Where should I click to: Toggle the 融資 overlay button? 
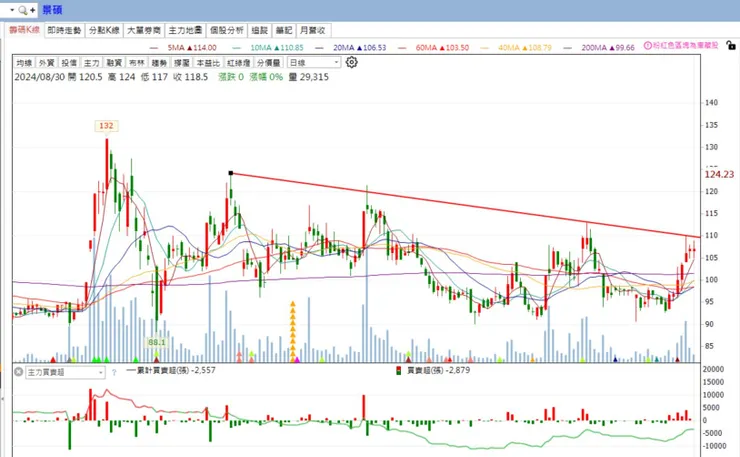tap(114, 62)
